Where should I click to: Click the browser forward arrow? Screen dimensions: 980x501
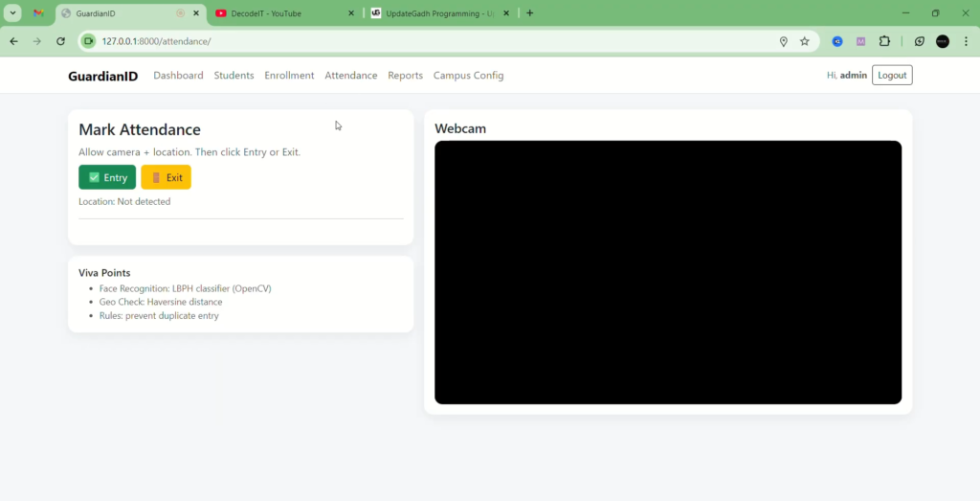pos(37,41)
